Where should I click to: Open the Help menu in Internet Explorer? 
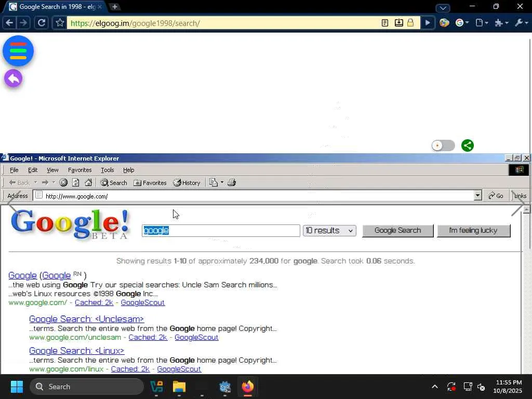(129, 170)
